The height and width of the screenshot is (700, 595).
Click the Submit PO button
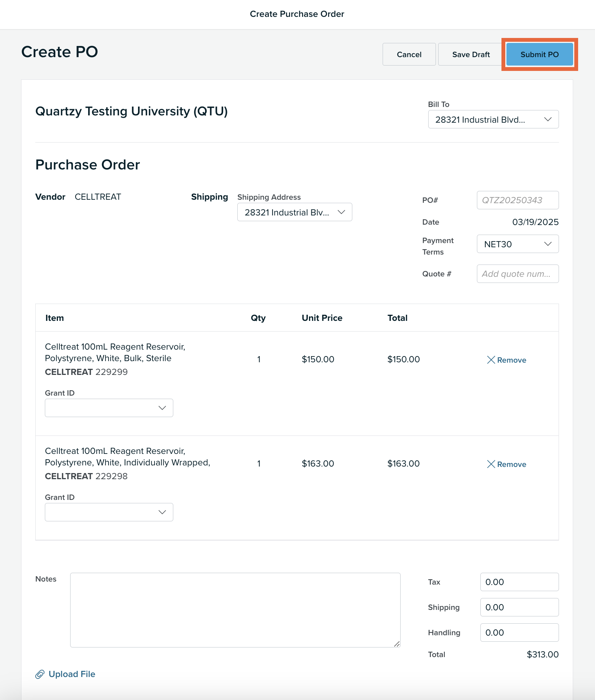point(539,54)
